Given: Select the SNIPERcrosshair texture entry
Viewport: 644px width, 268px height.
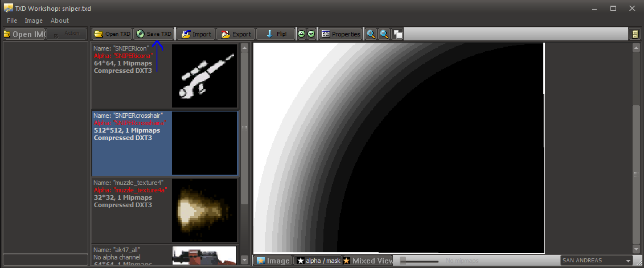Looking at the screenshot, I should [165, 143].
